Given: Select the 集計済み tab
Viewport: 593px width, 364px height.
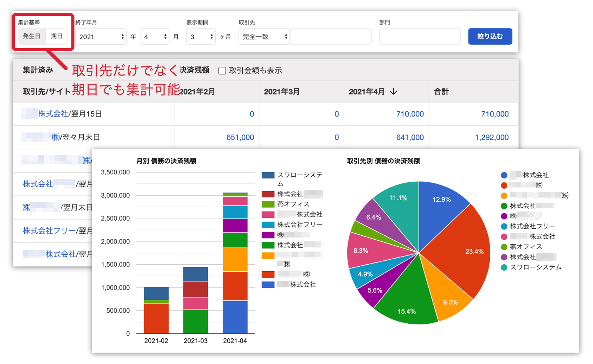Looking at the screenshot, I should (x=38, y=70).
